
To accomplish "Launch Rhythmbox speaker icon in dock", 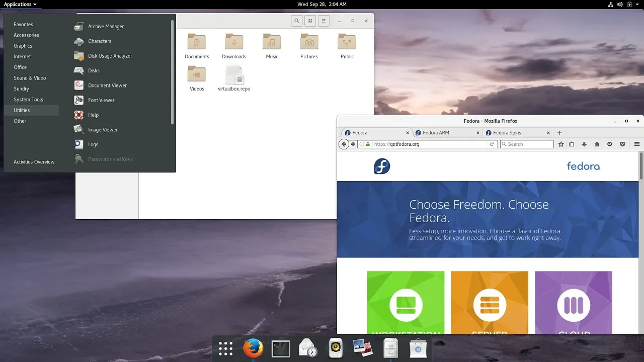I will point(336,348).
